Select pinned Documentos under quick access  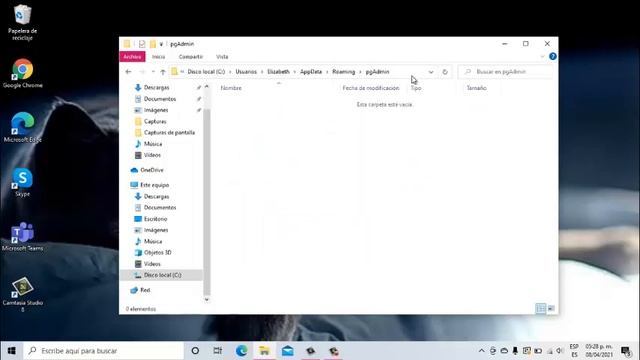click(155, 99)
